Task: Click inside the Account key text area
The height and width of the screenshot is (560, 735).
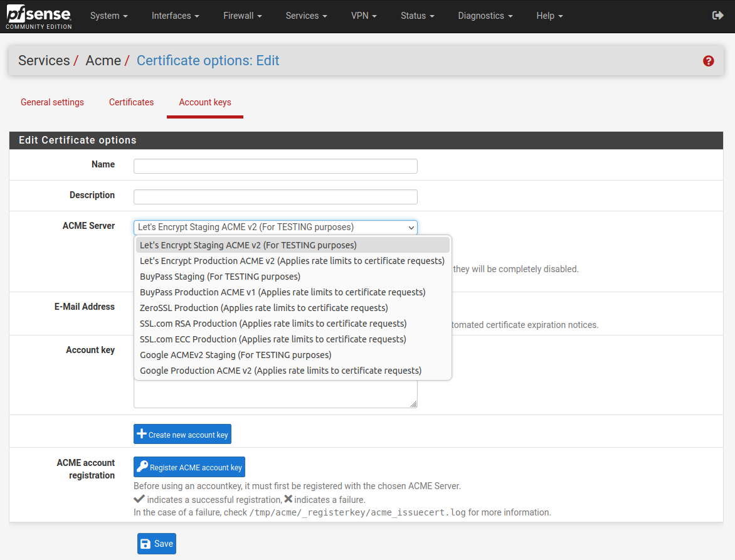Action: coord(275,394)
